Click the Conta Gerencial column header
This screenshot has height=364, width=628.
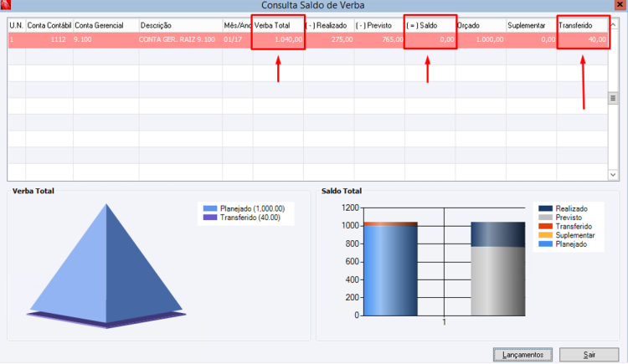(x=106, y=25)
